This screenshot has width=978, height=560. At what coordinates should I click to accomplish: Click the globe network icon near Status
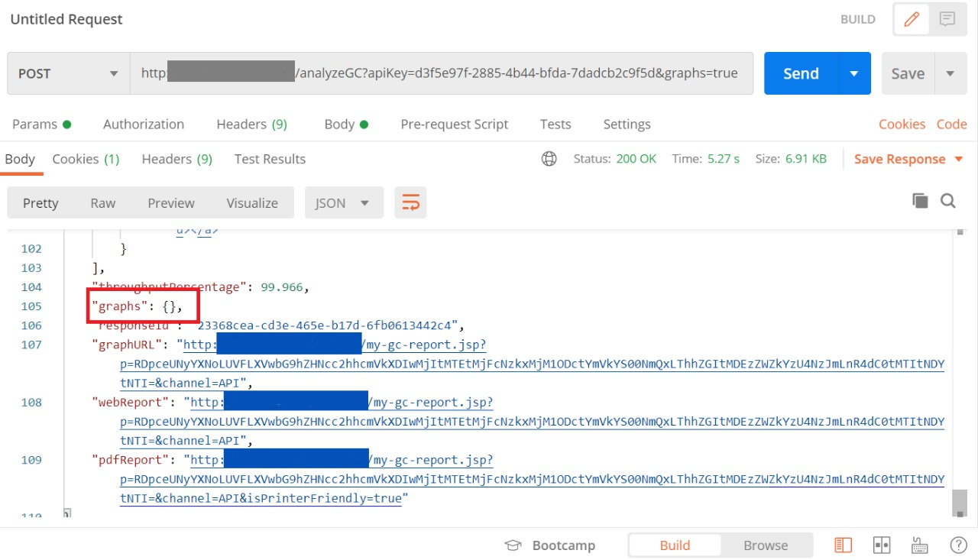point(549,159)
